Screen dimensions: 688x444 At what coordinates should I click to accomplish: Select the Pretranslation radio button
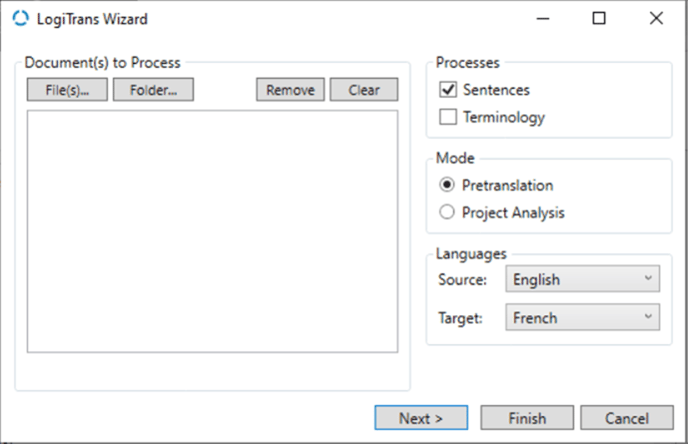pyautogui.click(x=447, y=185)
